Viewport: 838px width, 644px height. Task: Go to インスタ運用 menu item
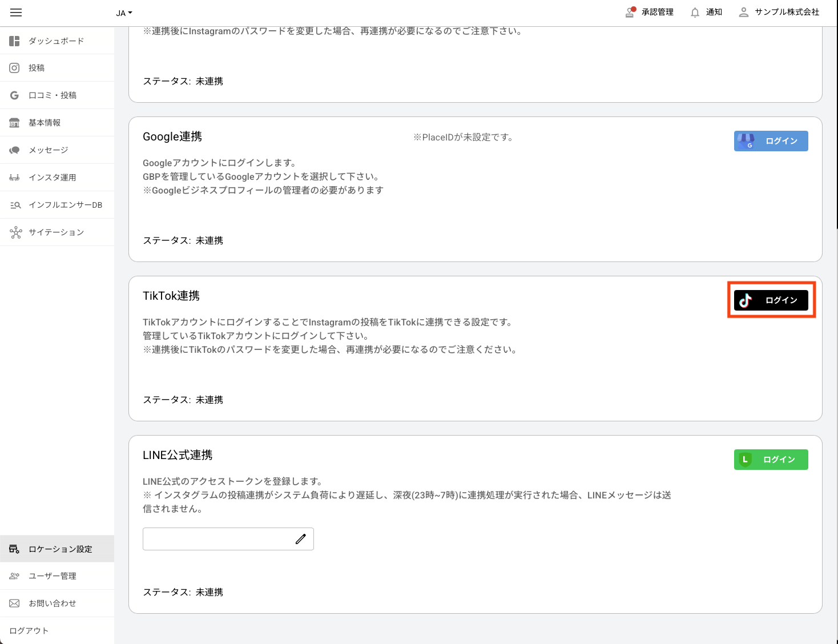click(x=52, y=178)
